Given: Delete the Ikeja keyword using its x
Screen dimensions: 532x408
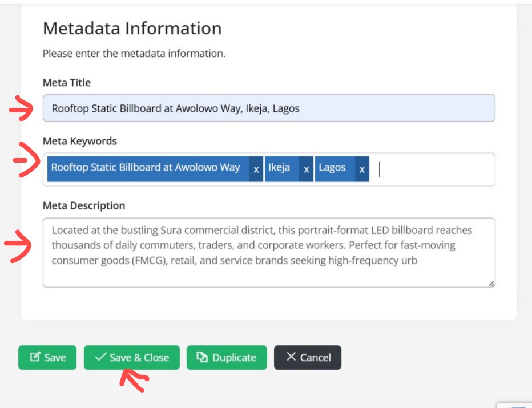Looking at the screenshot, I should coord(306,169).
